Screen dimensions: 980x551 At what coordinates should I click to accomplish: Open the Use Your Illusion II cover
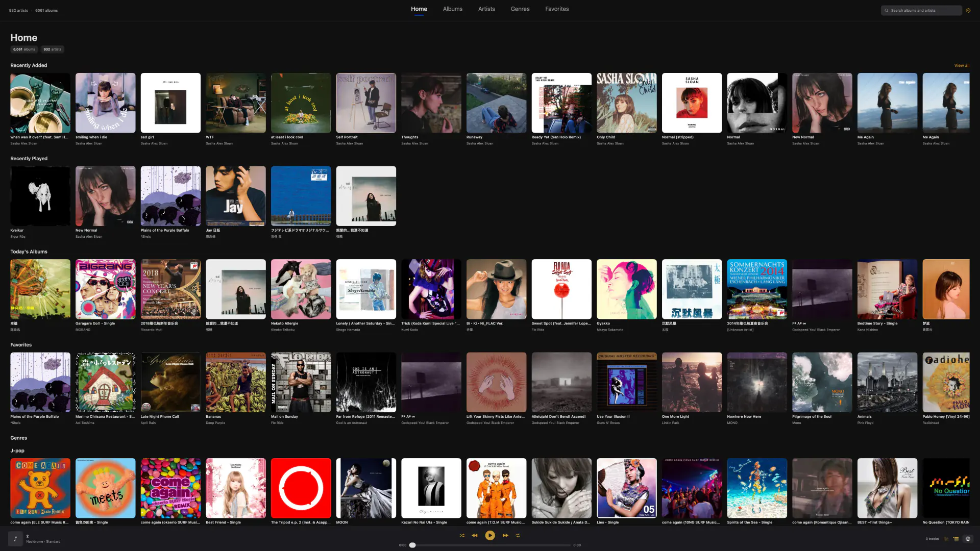[627, 382]
